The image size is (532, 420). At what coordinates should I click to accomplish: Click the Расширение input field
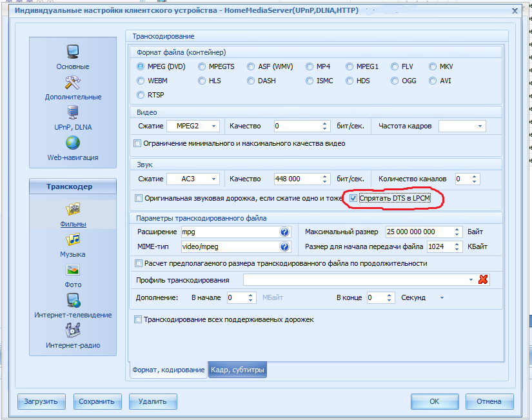pos(229,232)
